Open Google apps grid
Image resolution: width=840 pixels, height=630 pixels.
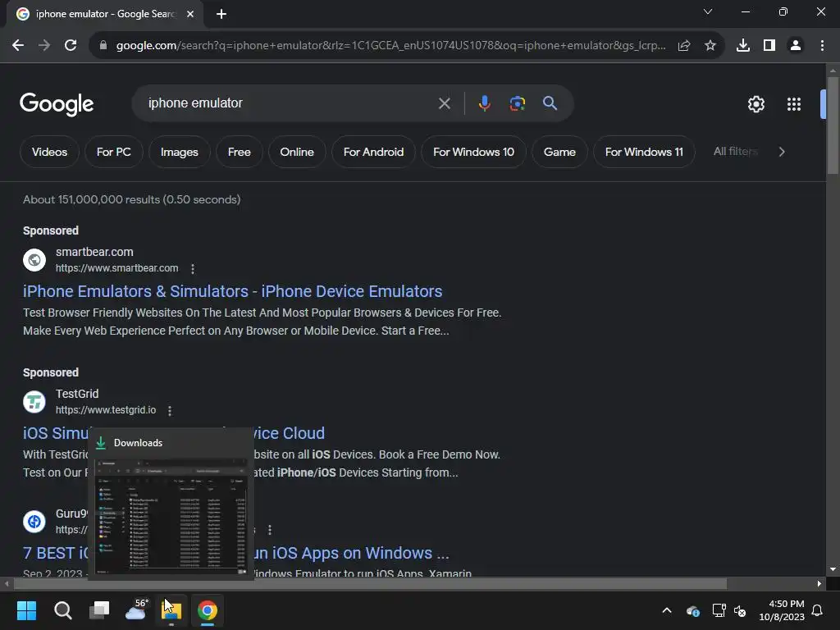pyautogui.click(x=794, y=104)
